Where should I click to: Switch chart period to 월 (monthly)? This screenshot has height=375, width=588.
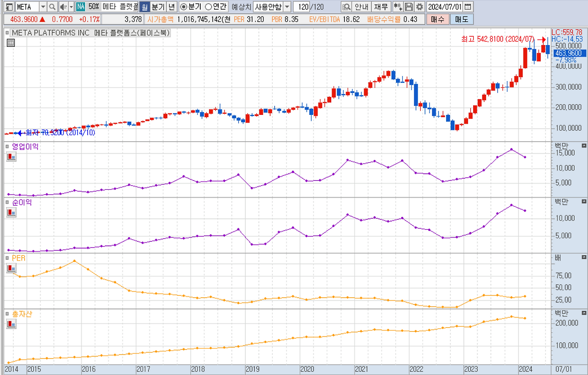click(x=145, y=7)
